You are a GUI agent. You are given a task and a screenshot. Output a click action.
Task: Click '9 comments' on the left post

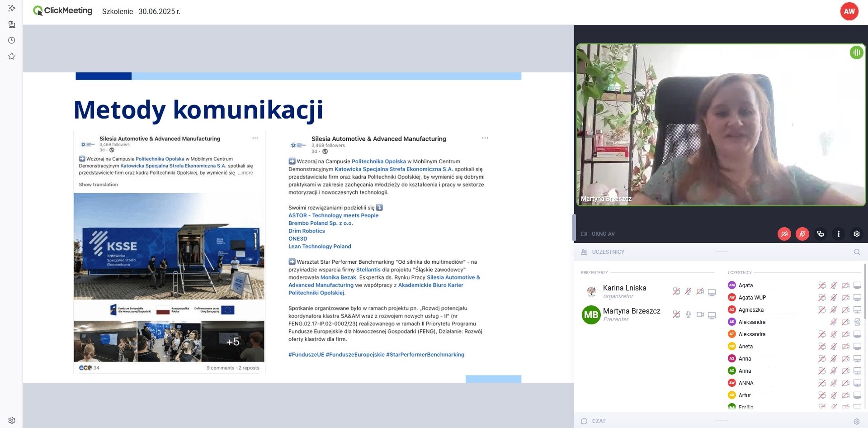pyautogui.click(x=220, y=368)
